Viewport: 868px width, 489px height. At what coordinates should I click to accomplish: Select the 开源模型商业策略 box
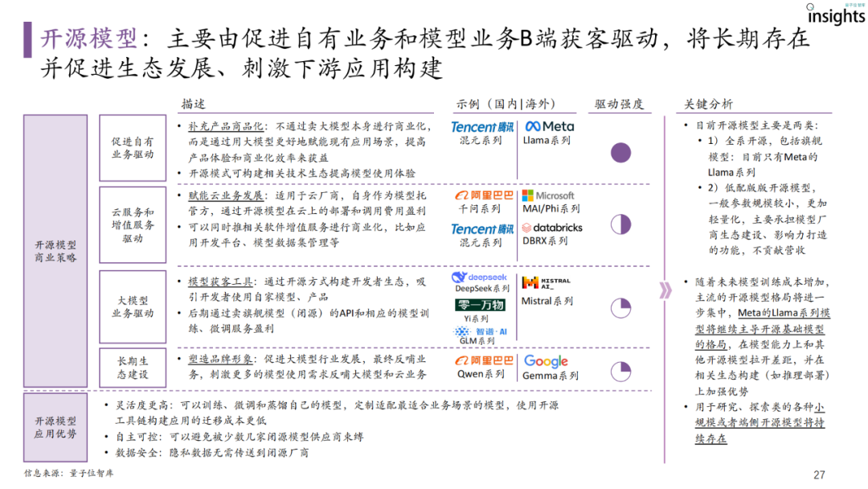point(55,251)
